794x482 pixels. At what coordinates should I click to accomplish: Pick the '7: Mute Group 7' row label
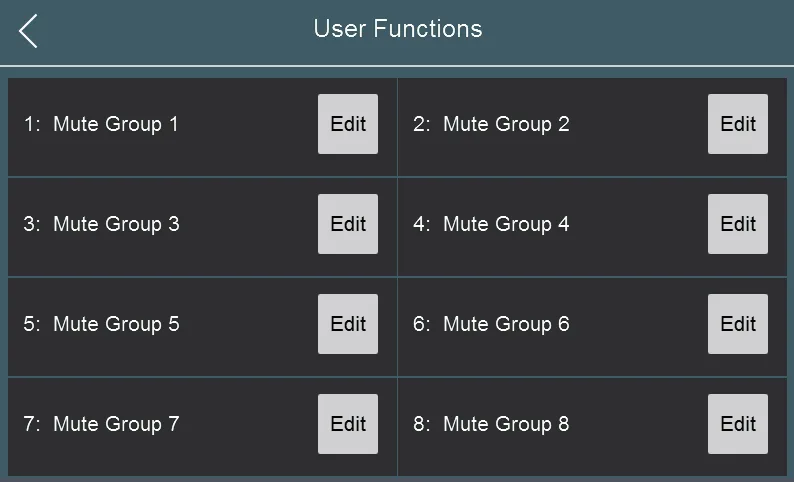pos(101,424)
